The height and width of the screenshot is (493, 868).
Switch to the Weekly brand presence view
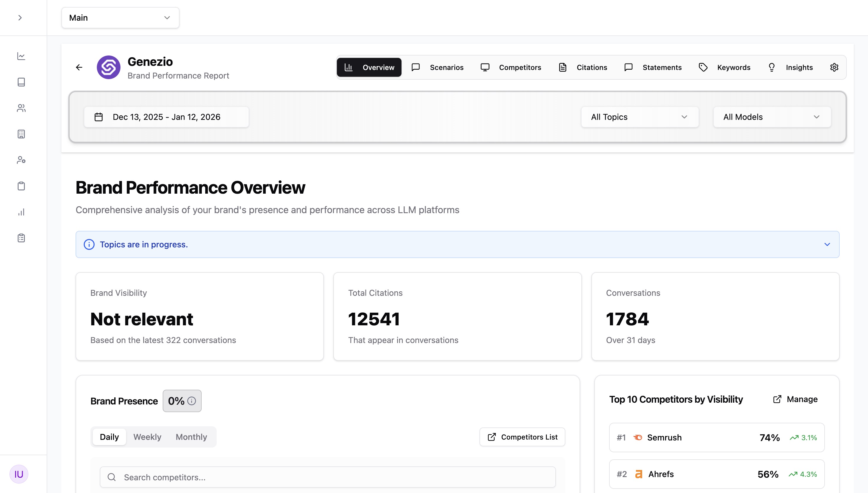(x=147, y=437)
